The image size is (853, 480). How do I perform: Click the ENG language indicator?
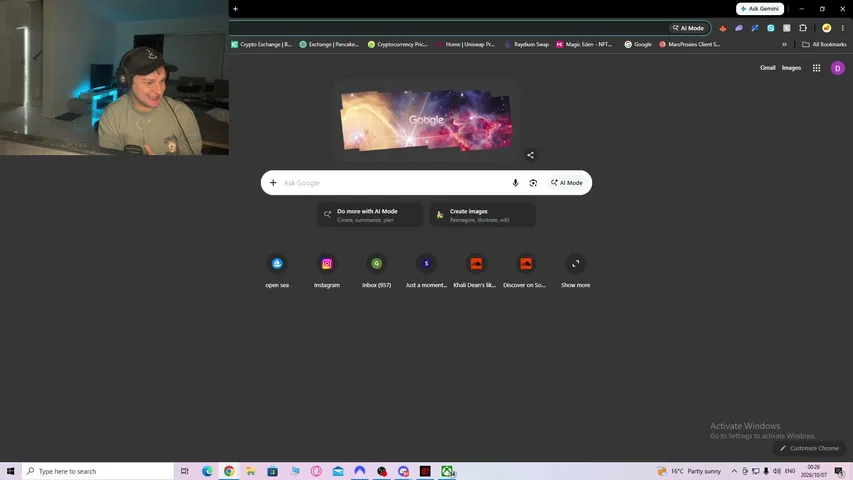tap(790, 471)
